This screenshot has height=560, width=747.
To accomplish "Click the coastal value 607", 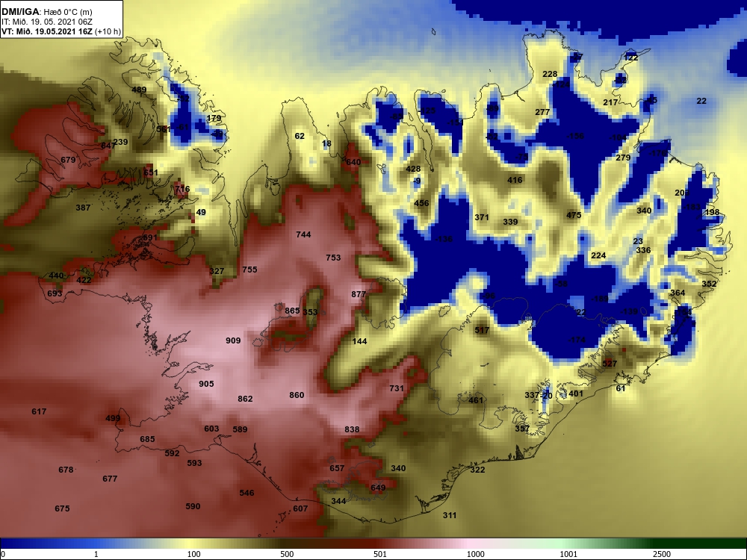I will coord(300,508).
